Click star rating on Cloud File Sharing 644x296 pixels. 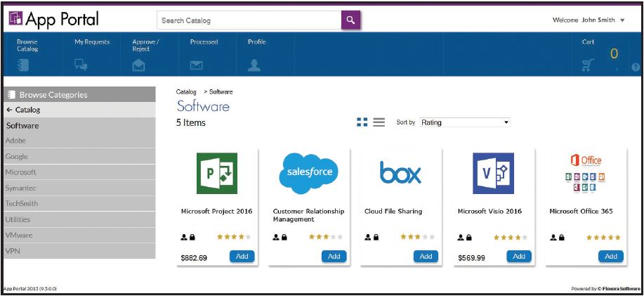[418, 237]
